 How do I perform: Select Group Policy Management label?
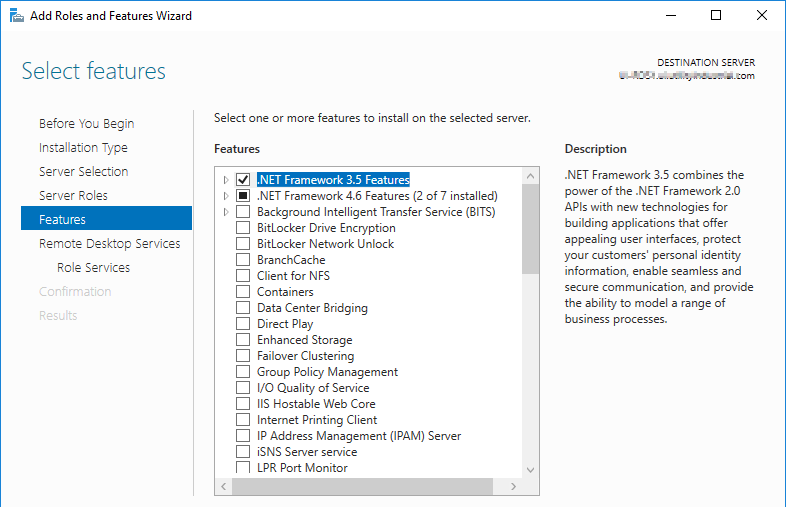pyautogui.click(x=327, y=372)
